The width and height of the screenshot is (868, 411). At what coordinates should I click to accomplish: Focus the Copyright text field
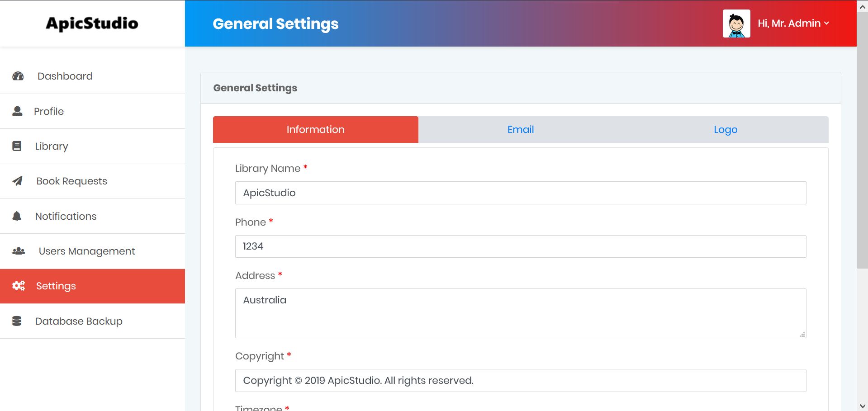point(520,381)
